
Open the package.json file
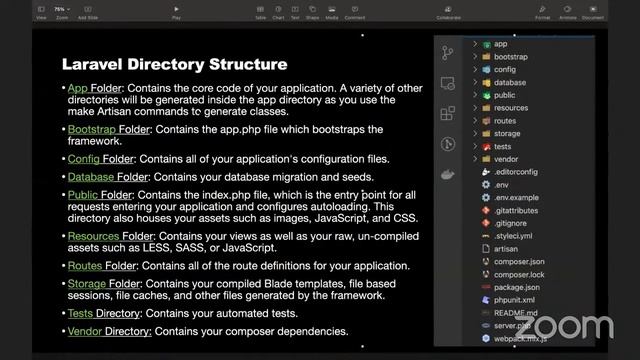[x=517, y=287]
